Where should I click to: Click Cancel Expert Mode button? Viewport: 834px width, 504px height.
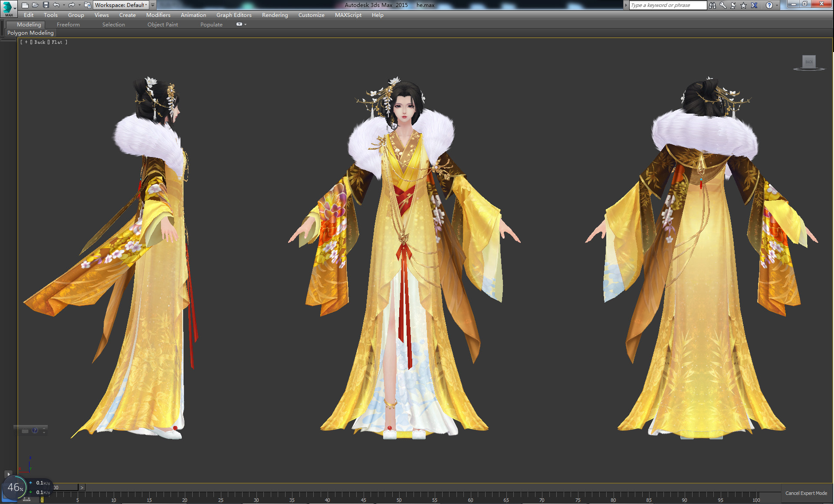click(806, 493)
